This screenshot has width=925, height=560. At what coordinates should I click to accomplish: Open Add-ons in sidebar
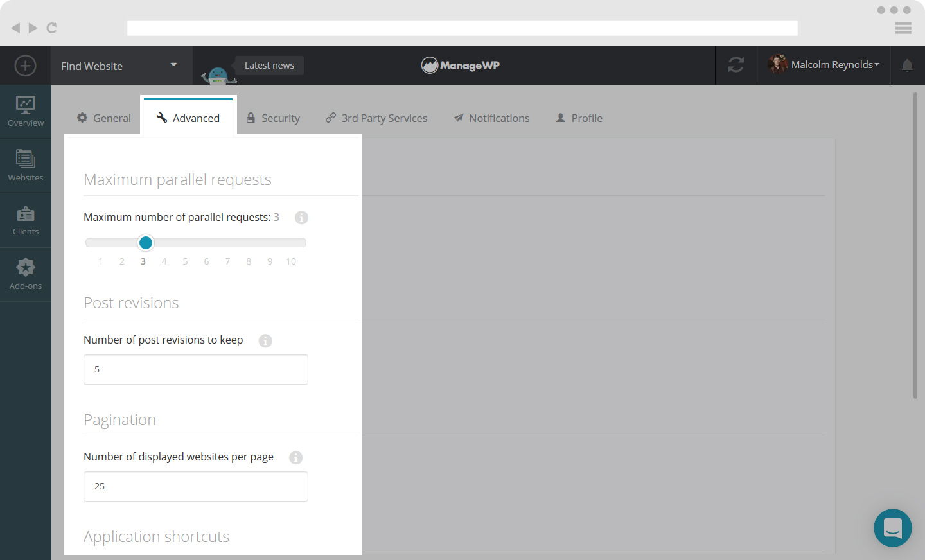point(26,274)
